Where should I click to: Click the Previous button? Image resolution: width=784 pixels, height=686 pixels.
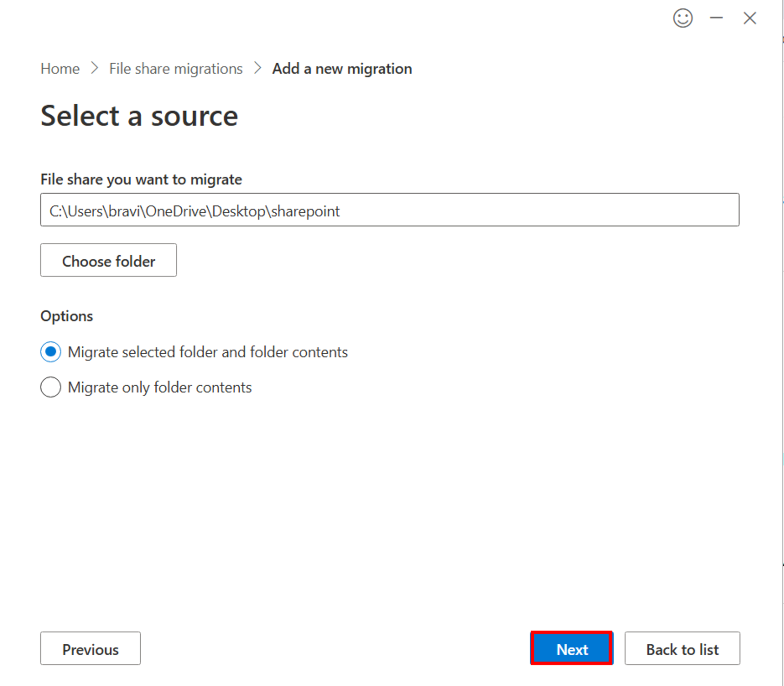click(90, 649)
